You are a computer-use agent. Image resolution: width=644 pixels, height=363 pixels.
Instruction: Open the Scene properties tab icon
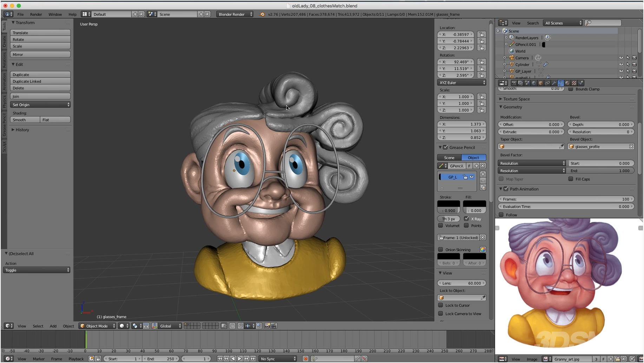(527, 83)
